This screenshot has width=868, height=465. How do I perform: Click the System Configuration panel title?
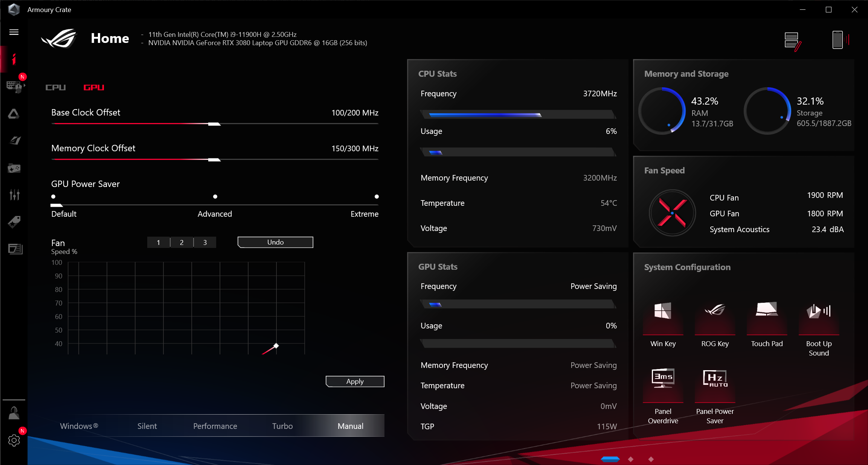[x=687, y=267]
